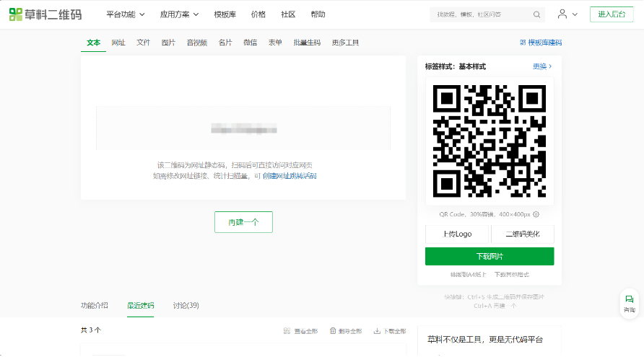644x357 pixels.
Task: Open 价格 in top navigation
Action: pyautogui.click(x=258, y=14)
